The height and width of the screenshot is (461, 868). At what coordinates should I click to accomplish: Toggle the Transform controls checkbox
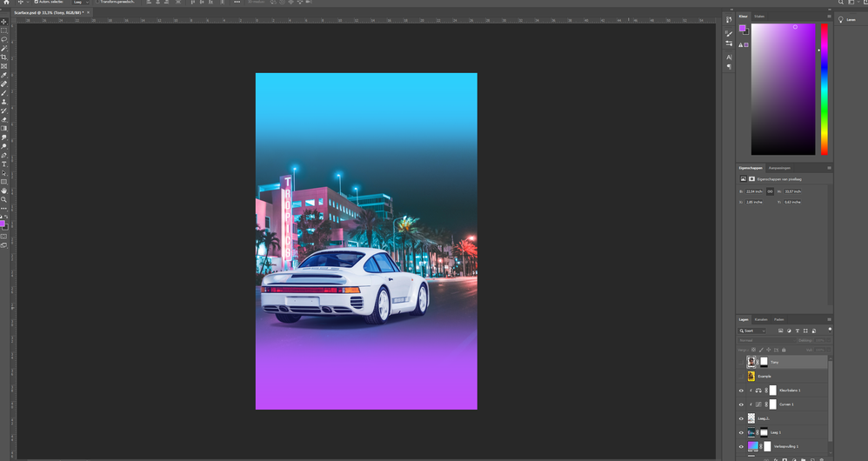coord(97,2)
